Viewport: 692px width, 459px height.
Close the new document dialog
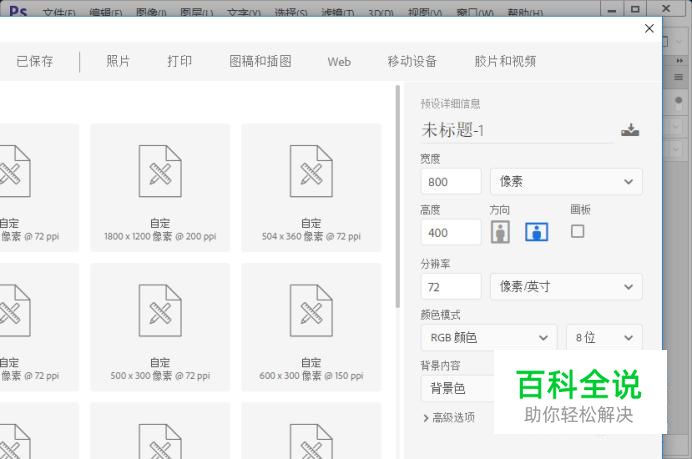tap(649, 29)
